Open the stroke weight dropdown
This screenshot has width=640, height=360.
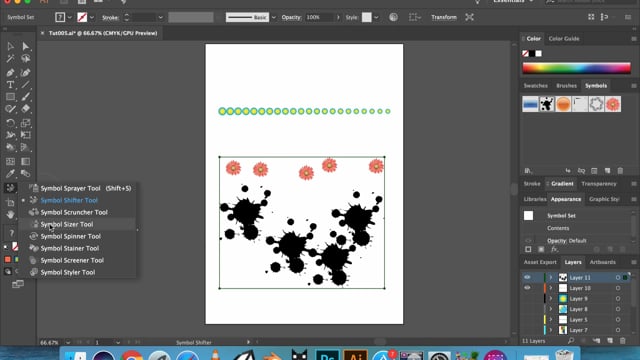[x=160, y=18]
